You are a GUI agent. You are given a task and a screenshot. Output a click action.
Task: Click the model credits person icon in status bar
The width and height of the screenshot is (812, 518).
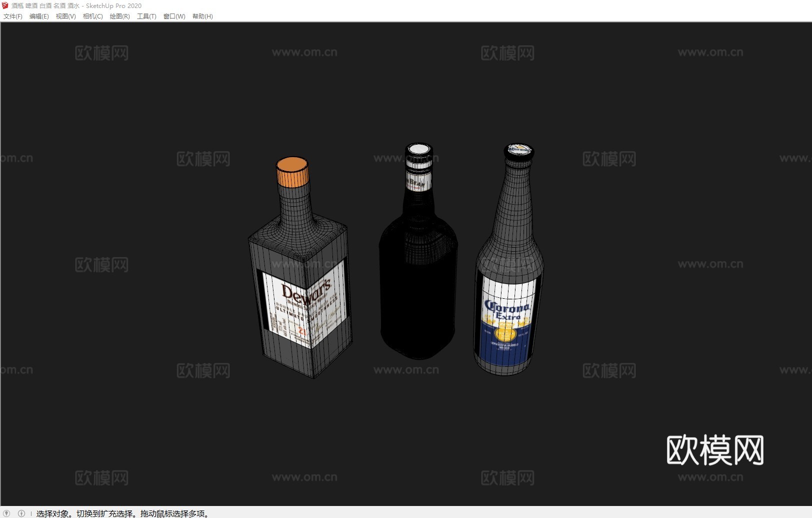pos(21,513)
